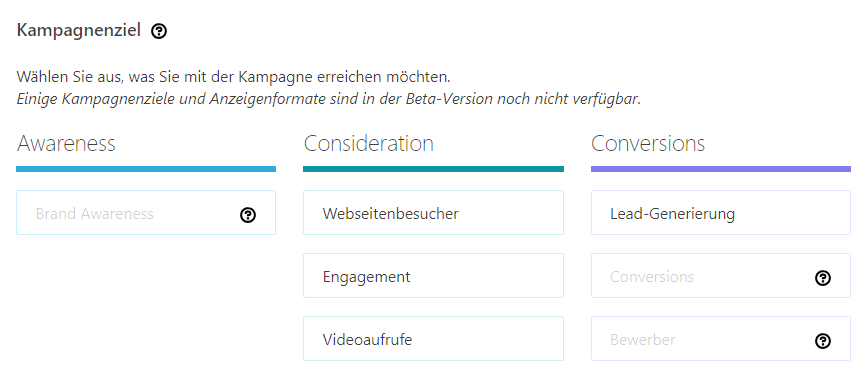Screen dimensions: 867x384
Task: Click the Consideration column heading
Action: (368, 143)
